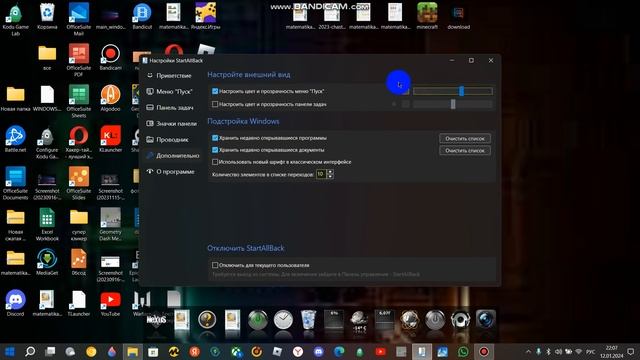The width and height of the screenshot is (640, 360).
Task: Select the MediaGet desktop icon
Action: point(47,262)
